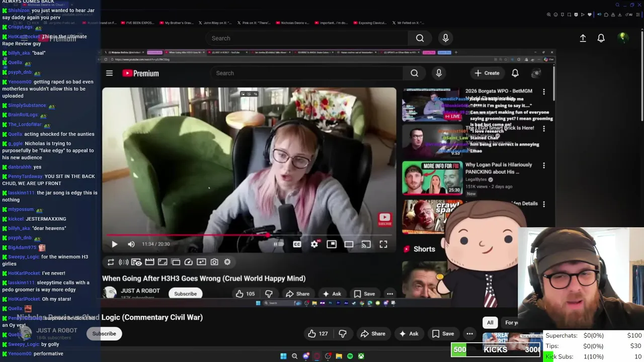Save the inner video to playlist
Image resolution: width=644 pixels, height=362 pixels.
click(x=364, y=294)
